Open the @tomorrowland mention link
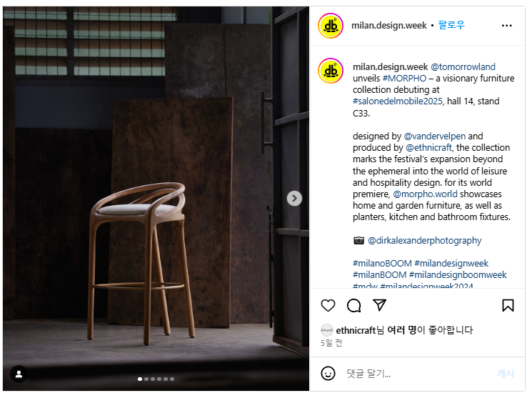The height and width of the screenshot is (398, 532). tap(463, 66)
